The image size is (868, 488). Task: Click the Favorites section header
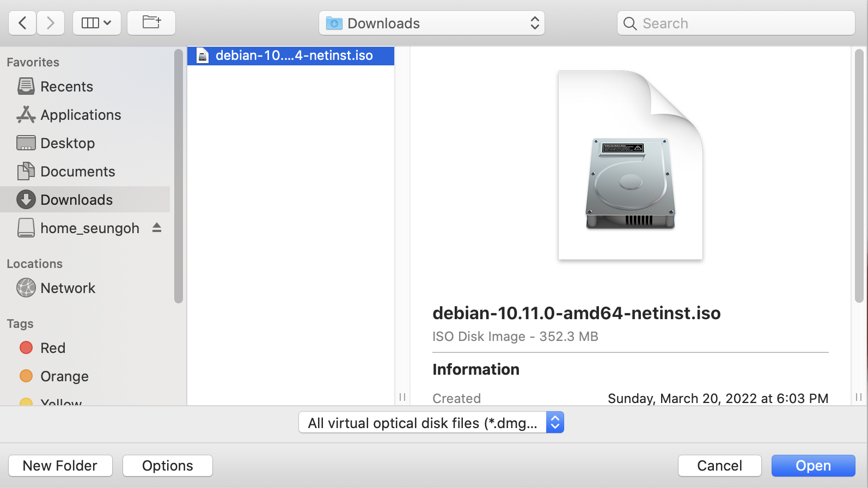click(33, 62)
